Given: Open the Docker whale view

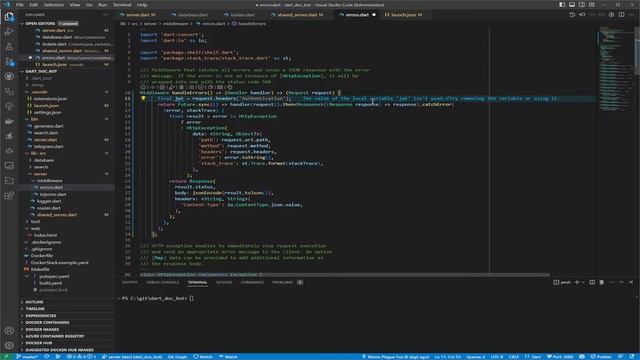Looking at the screenshot, I should coord(9,121).
